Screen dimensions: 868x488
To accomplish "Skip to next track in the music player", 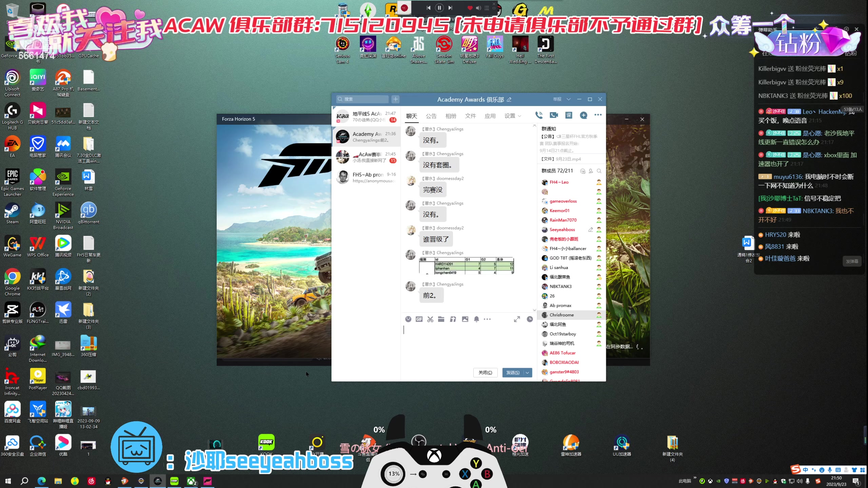I will pos(450,8).
